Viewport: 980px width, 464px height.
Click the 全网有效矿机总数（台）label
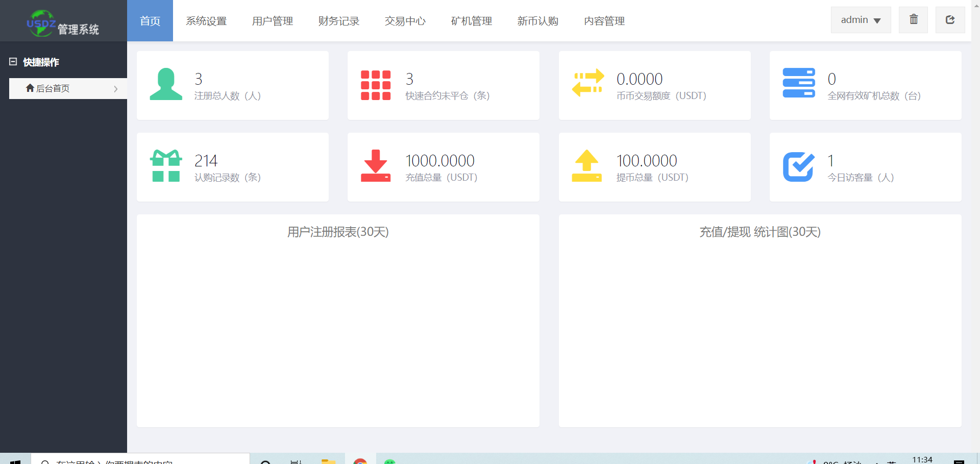click(x=874, y=96)
